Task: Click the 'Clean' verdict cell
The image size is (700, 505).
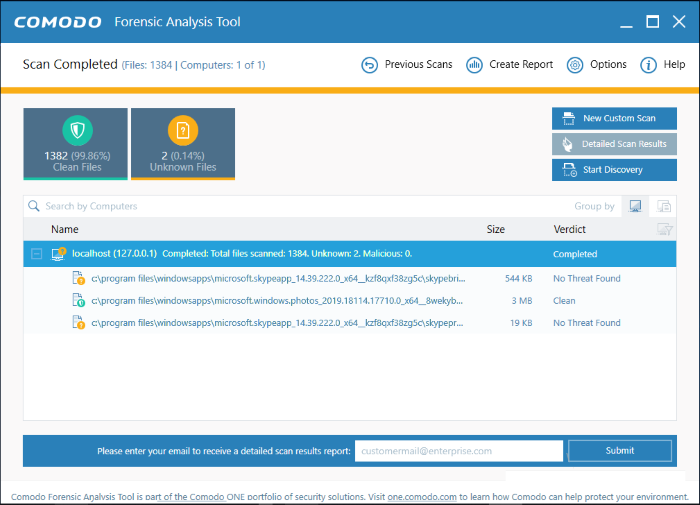Action: coord(564,301)
